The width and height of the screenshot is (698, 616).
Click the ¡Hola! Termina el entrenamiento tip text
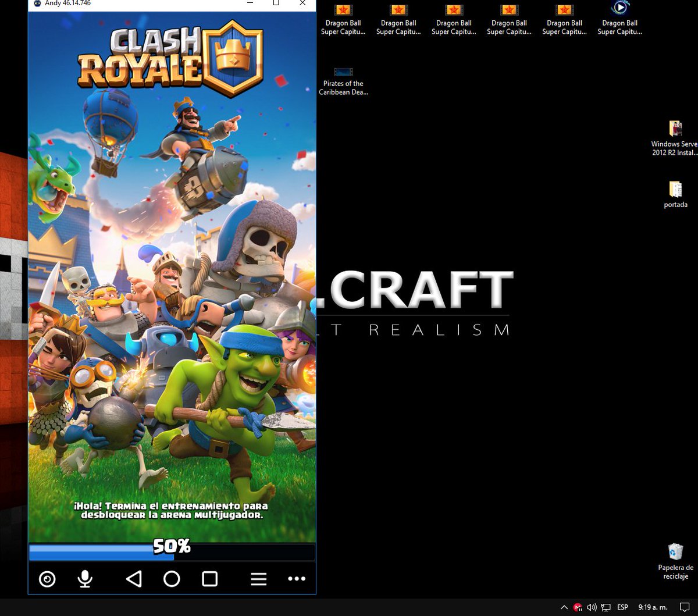tap(172, 511)
